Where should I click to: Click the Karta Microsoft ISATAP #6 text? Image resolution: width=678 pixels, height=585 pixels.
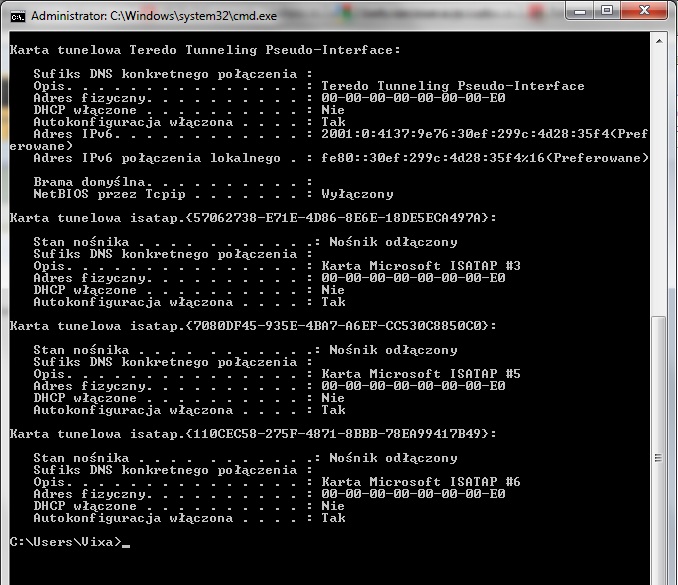point(421,482)
